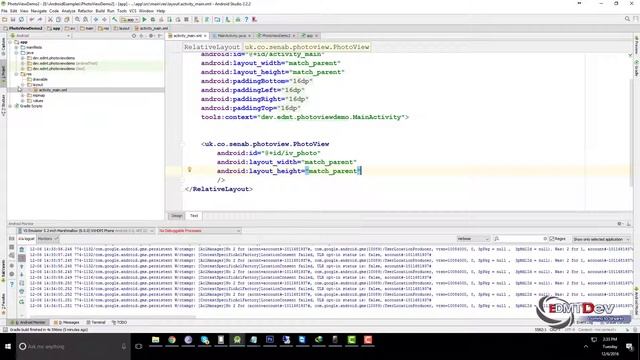640x360 pixels.
Task: Open the Refactor menu
Action: tap(85, 11)
